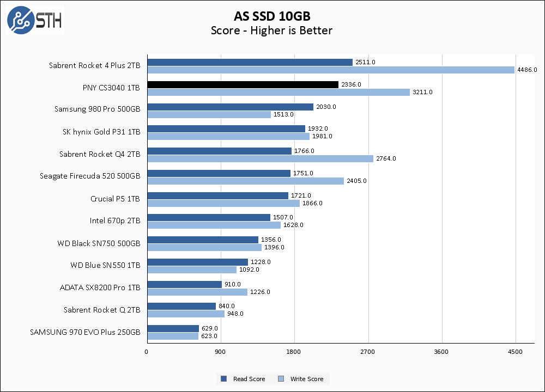Click the x-axis tick label '0'

tap(146, 352)
